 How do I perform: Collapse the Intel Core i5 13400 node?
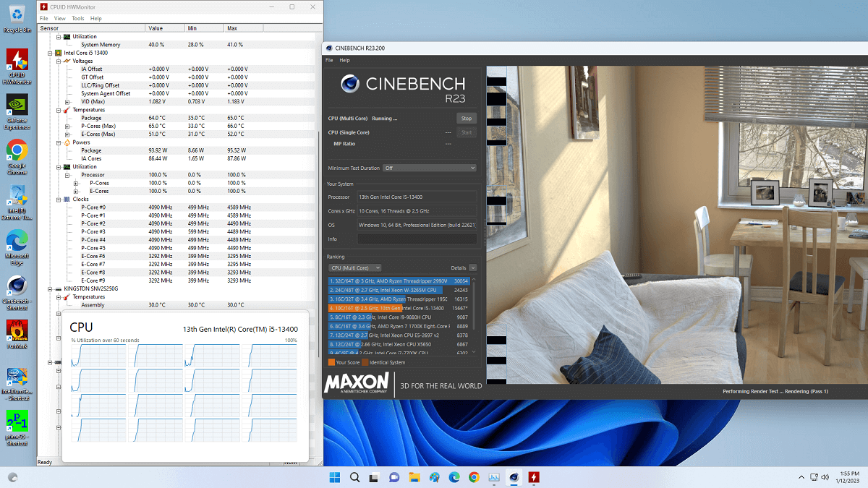pos(50,53)
